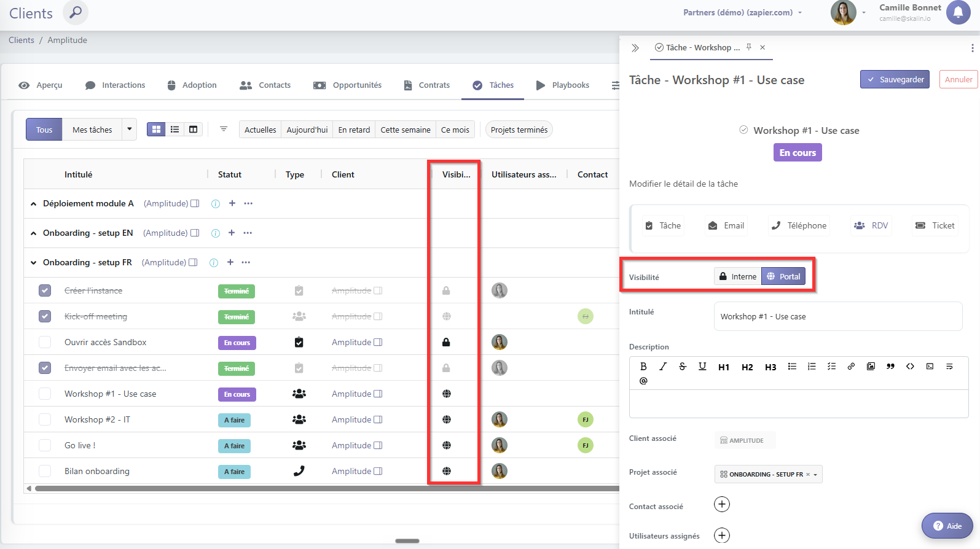This screenshot has width=980, height=549.
Task: Check the Workshop #2 - IT checkbox
Action: click(45, 419)
